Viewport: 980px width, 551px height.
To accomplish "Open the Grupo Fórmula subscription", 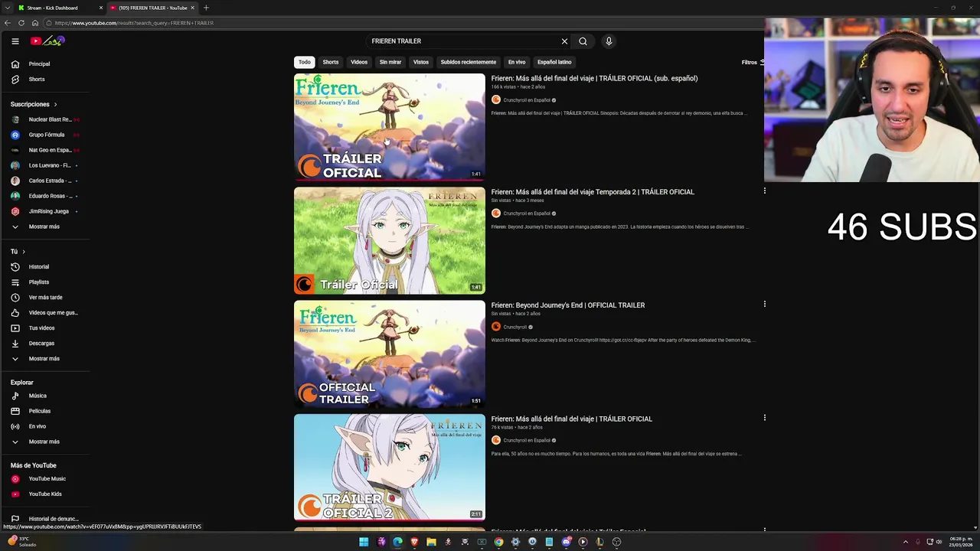I will [x=44, y=135].
